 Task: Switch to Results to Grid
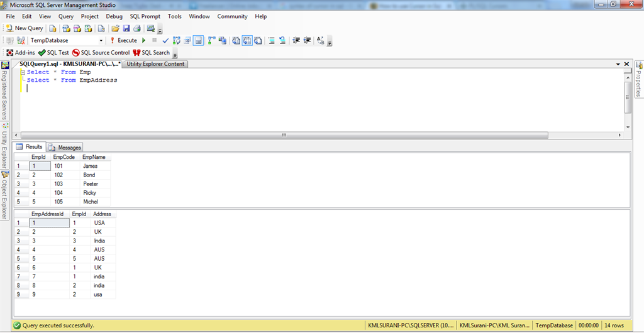pos(247,41)
